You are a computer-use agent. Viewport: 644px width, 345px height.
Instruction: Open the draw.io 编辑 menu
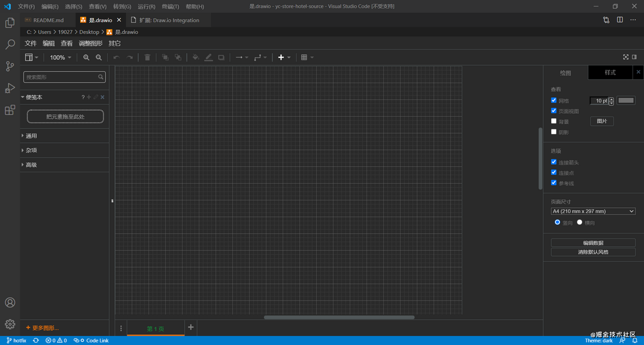pos(49,43)
